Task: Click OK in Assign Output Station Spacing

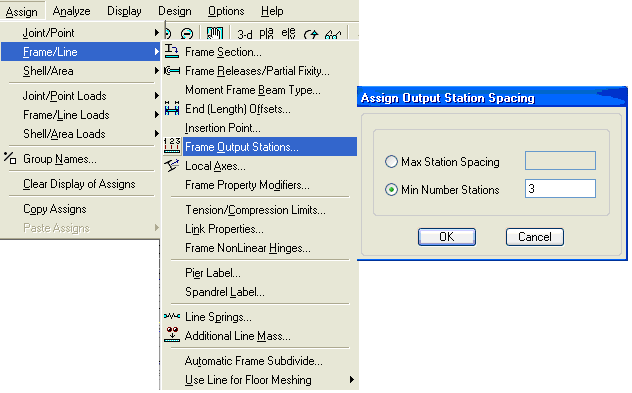Action: (x=447, y=237)
